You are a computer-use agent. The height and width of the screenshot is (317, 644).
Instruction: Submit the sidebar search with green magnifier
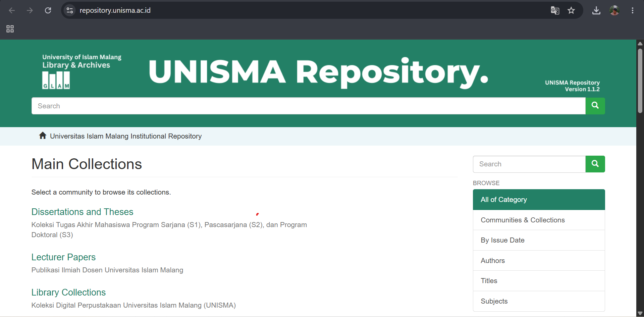pos(595,164)
